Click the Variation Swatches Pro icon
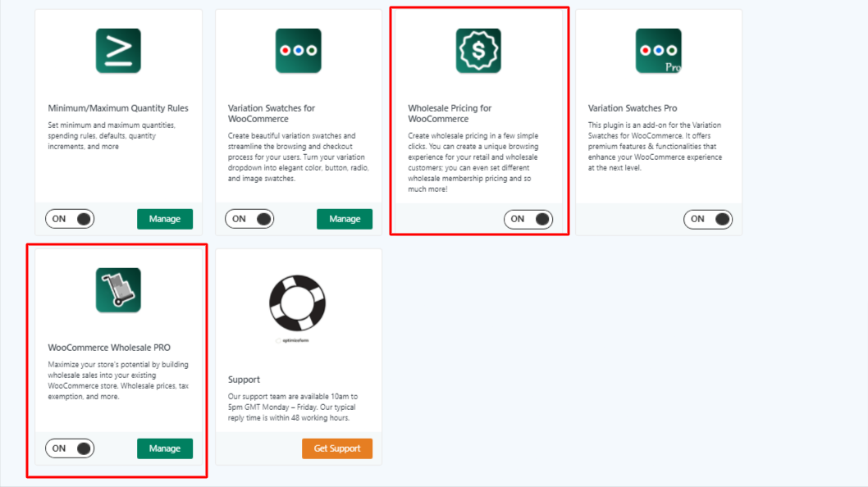Viewport: 868px width, 487px height. (x=658, y=51)
